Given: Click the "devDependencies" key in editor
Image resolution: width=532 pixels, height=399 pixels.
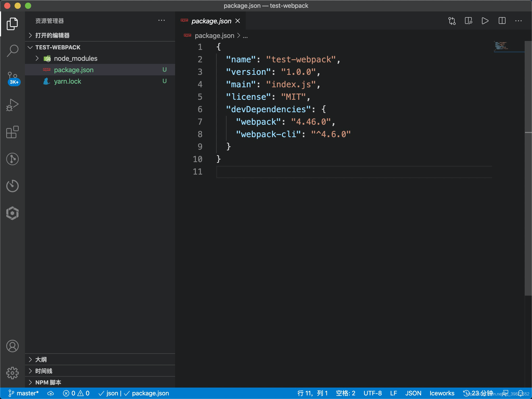Looking at the screenshot, I should click(x=268, y=109).
